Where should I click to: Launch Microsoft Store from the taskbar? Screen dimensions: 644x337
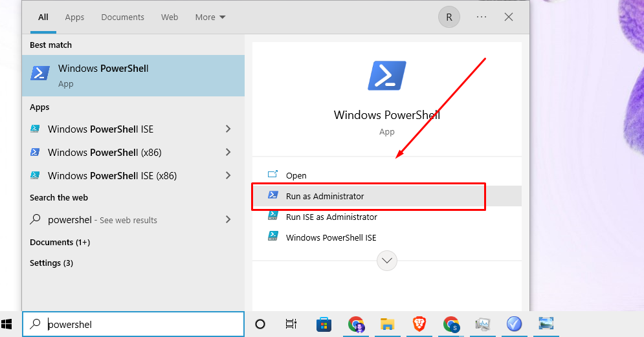tap(324, 324)
